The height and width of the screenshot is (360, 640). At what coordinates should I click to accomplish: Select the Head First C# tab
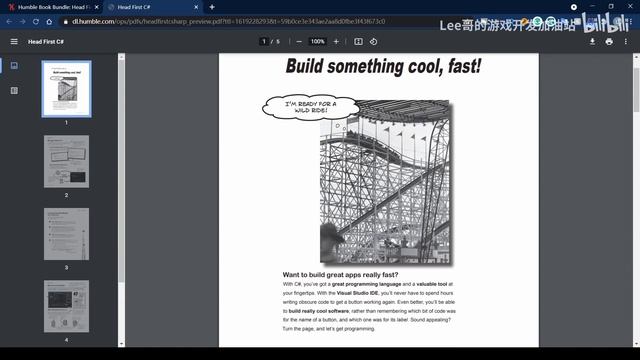[153, 7]
